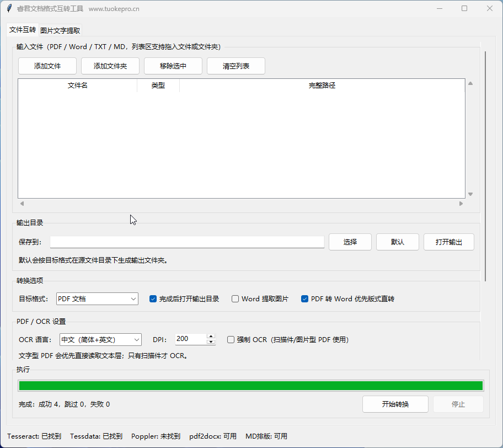The height and width of the screenshot is (448, 503).
Task: Click the 完整路径 column header
Action: tap(322, 86)
